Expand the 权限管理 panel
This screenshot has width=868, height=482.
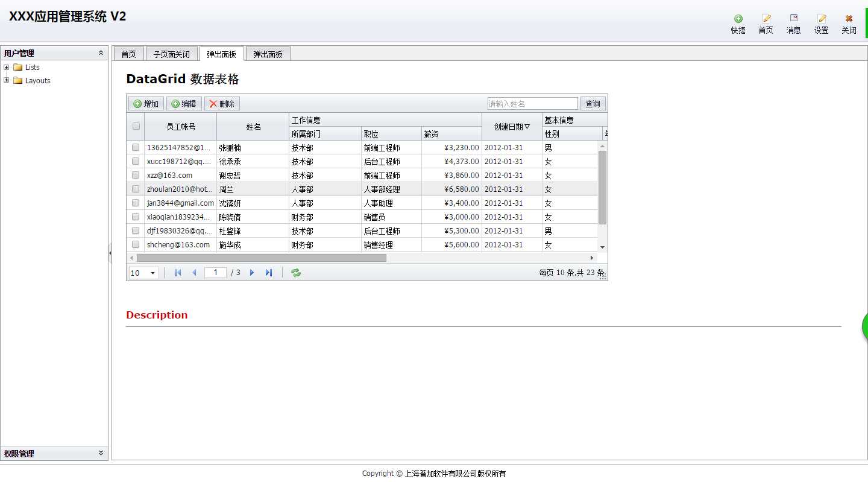point(101,453)
